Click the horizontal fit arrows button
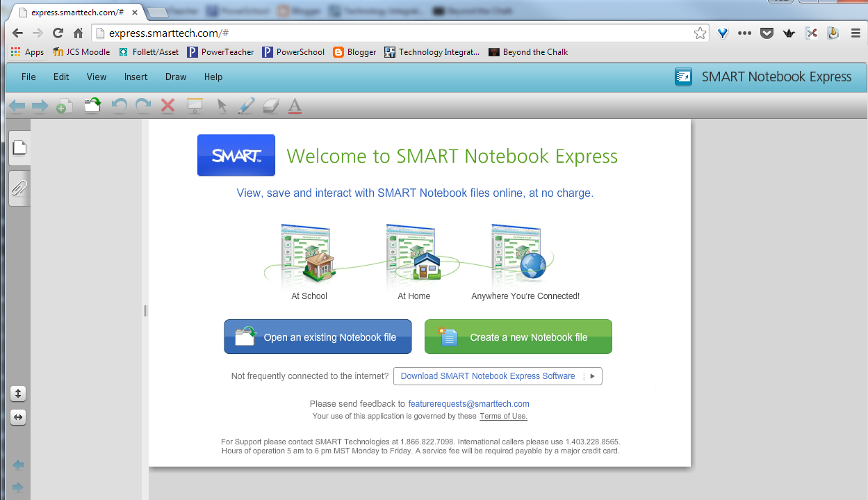868x500 pixels. (19, 417)
